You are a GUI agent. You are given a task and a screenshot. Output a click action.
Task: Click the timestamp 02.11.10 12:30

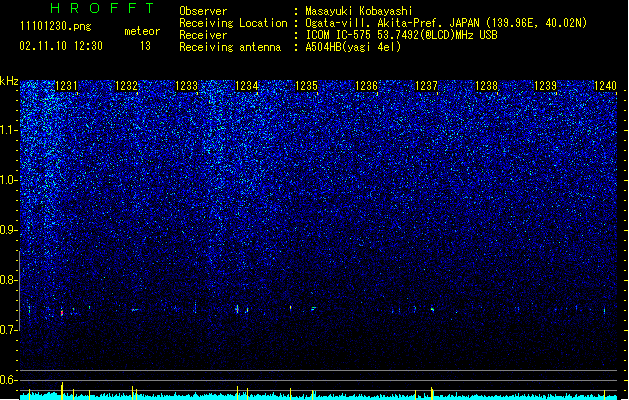(61, 46)
